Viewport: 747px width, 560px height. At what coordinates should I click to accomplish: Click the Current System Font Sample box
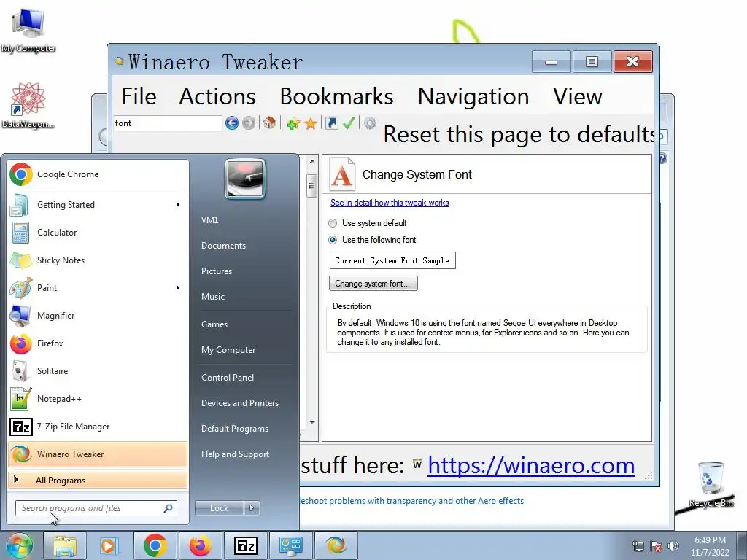(x=392, y=260)
